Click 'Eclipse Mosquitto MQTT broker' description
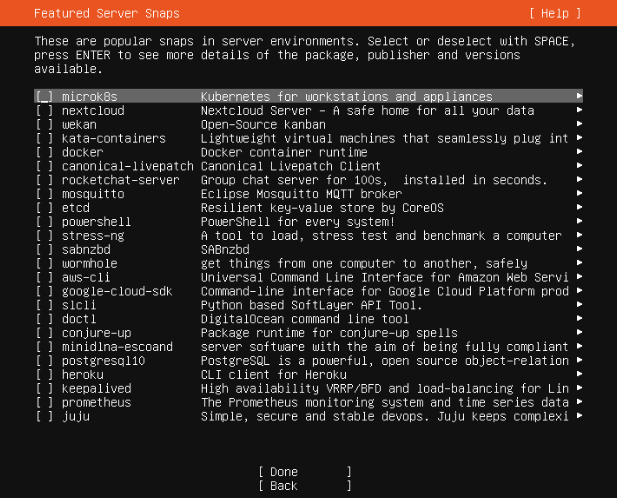The height and width of the screenshot is (498, 617). point(301,194)
